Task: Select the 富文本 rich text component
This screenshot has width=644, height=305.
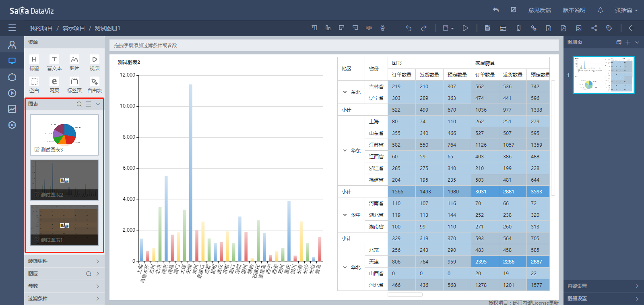Action: (54, 63)
